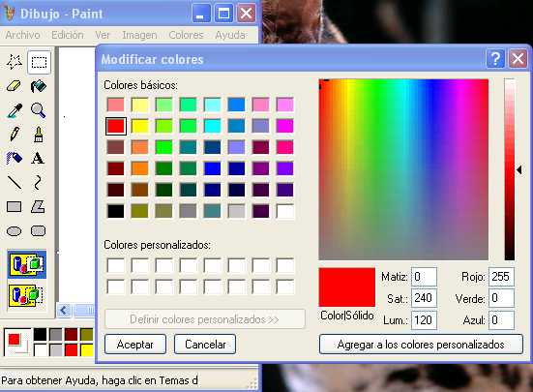Open the Imagen menu

click(139, 35)
